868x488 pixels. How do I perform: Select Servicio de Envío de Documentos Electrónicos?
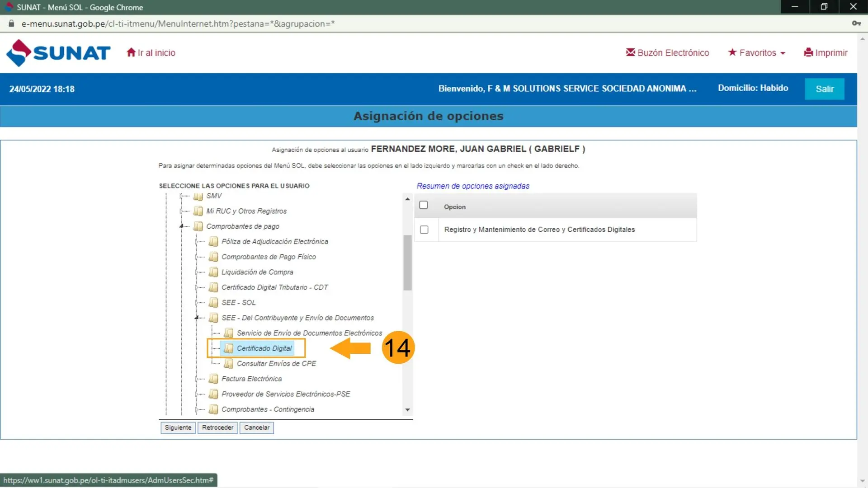309,333
